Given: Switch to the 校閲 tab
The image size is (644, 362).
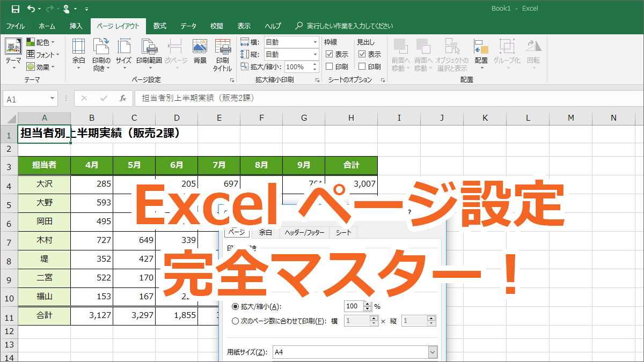Looking at the screenshot, I should click(216, 26).
